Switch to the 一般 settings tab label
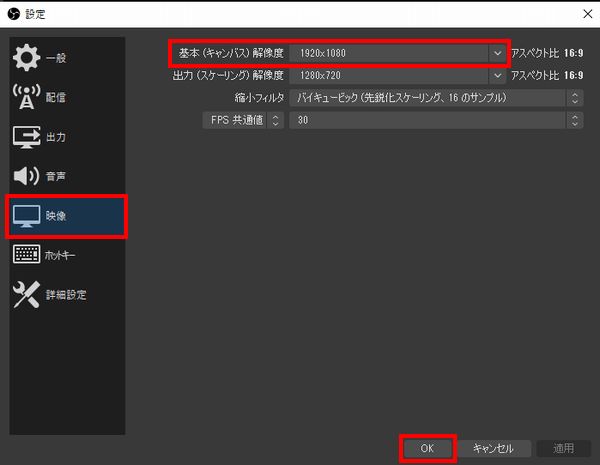 tap(56, 58)
